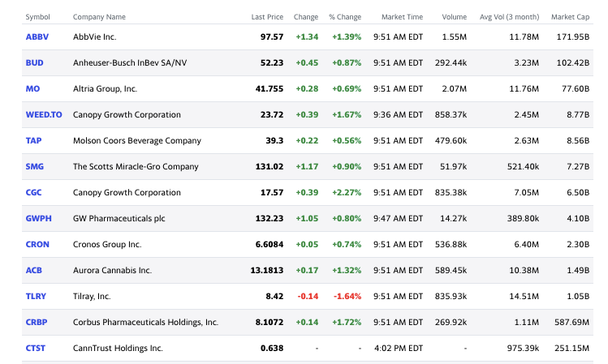This screenshot has width=608, height=364.
Task: Select Altria Group, Inc. name
Action: (x=105, y=88)
